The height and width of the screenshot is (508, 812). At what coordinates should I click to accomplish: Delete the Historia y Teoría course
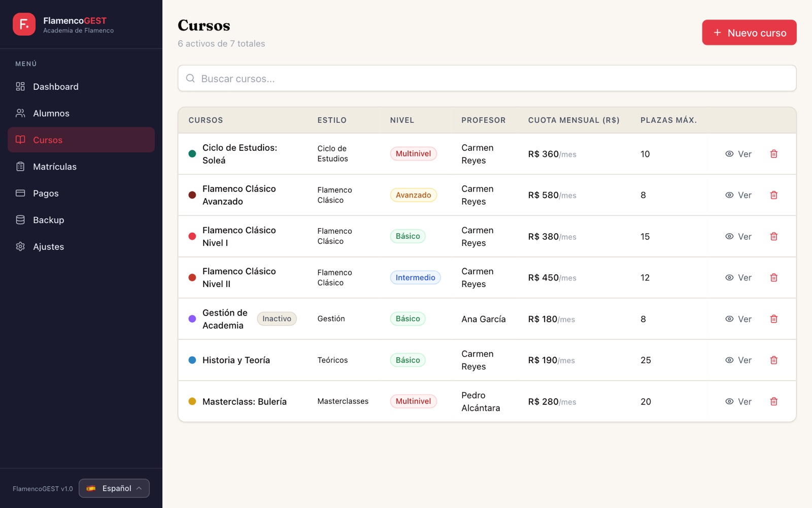773,360
